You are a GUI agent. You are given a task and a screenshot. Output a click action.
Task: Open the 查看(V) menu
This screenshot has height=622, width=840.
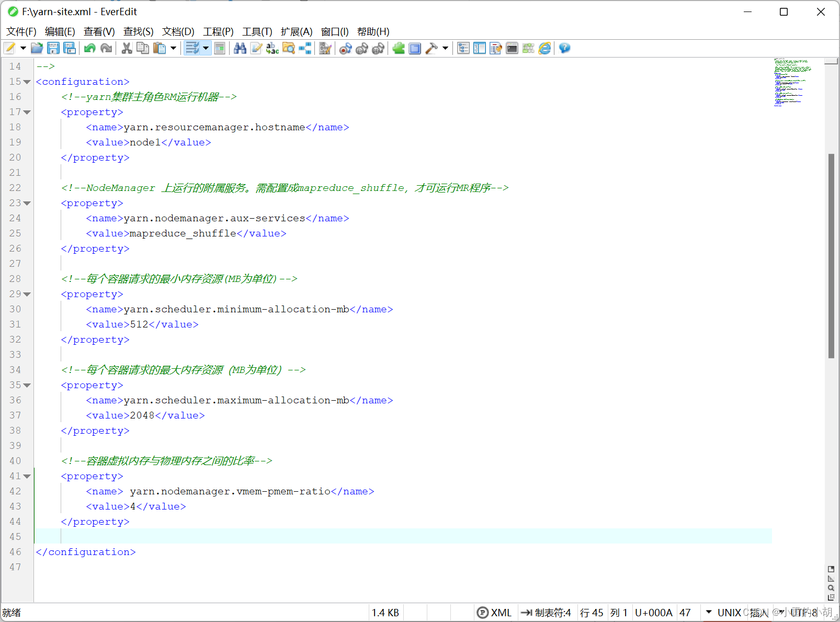(99, 31)
